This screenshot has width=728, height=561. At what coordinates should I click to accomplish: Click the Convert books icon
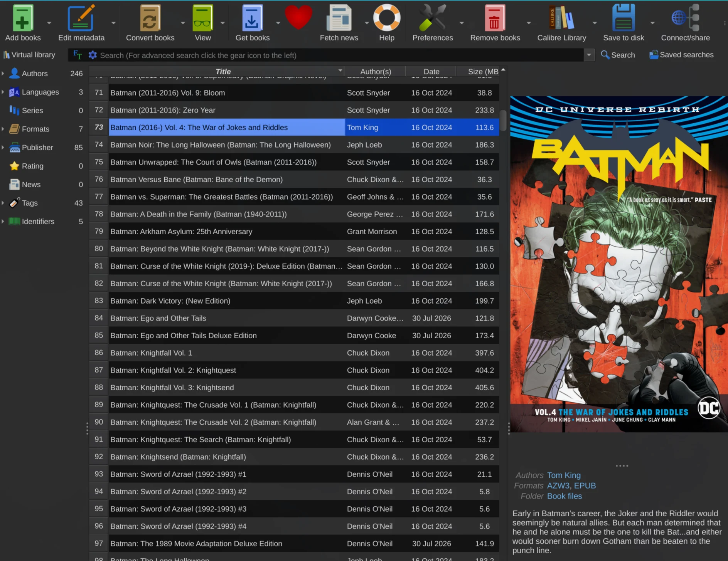coord(150,18)
